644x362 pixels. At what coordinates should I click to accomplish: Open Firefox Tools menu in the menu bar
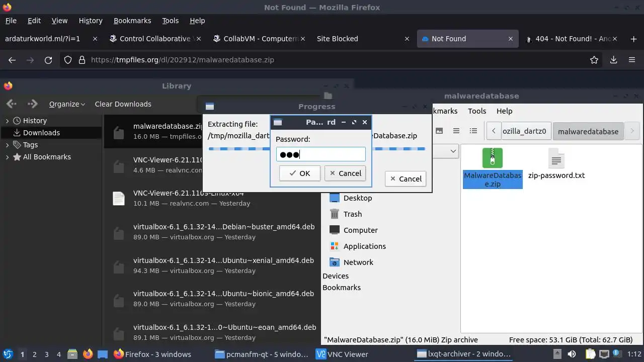pyautogui.click(x=171, y=21)
